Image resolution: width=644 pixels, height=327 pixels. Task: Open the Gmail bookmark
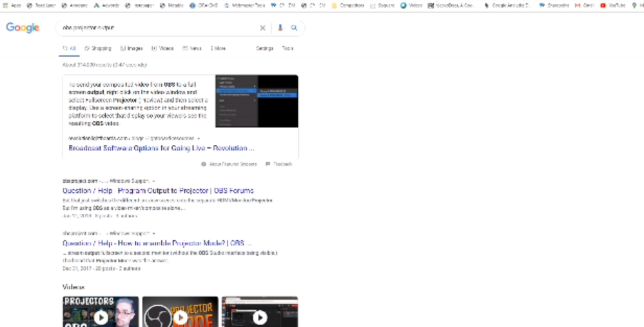[x=585, y=6]
